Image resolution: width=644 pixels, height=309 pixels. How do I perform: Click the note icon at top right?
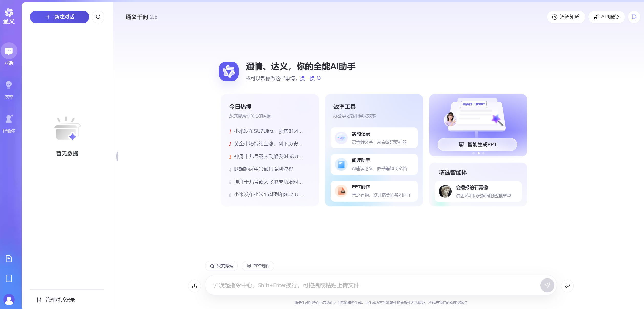click(x=634, y=17)
